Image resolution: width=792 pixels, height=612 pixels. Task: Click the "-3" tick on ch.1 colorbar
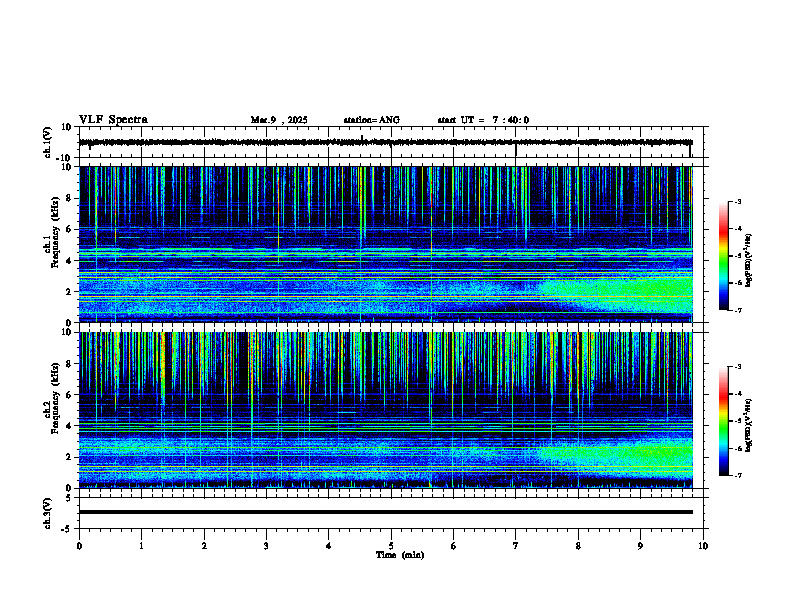pyautogui.click(x=737, y=202)
